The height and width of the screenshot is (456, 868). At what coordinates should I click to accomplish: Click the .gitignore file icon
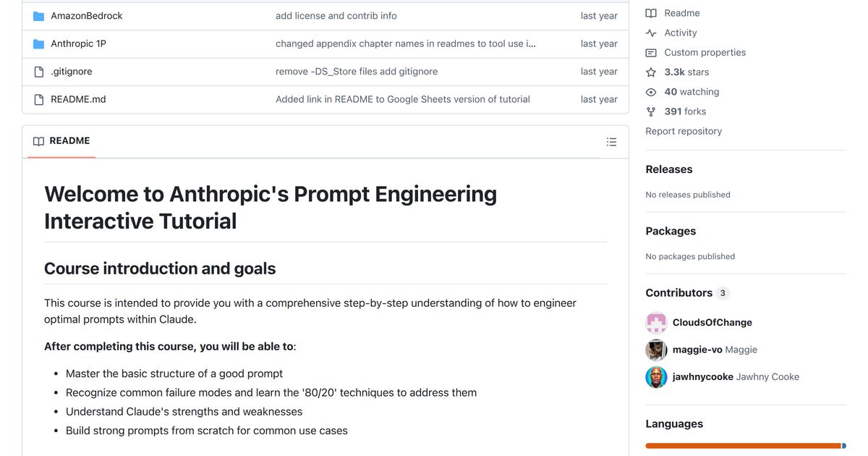click(39, 72)
